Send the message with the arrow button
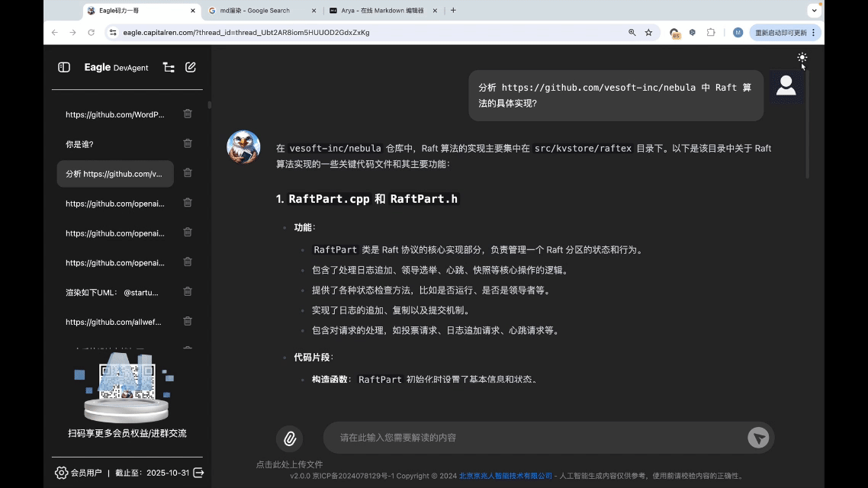The image size is (868, 488). pos(758,438)
